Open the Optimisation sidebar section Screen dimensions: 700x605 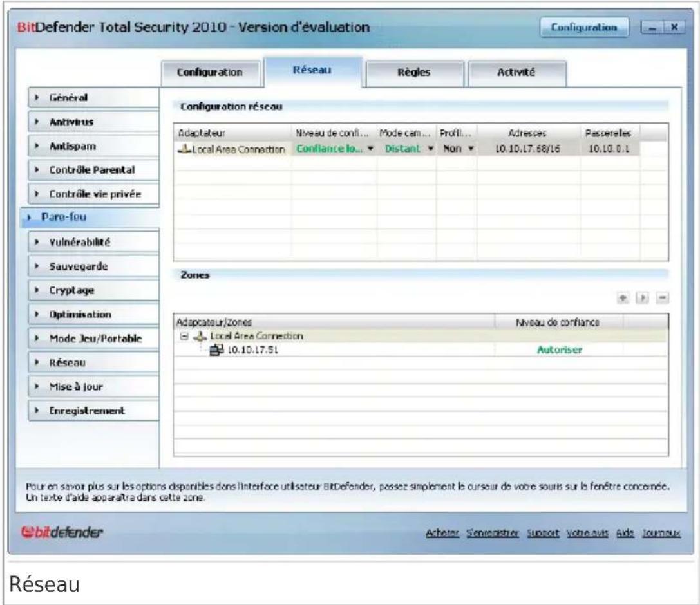coord(93,315)
